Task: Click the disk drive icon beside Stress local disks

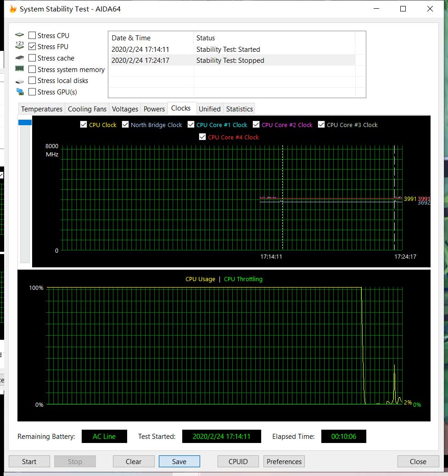Action: [19, 81]
